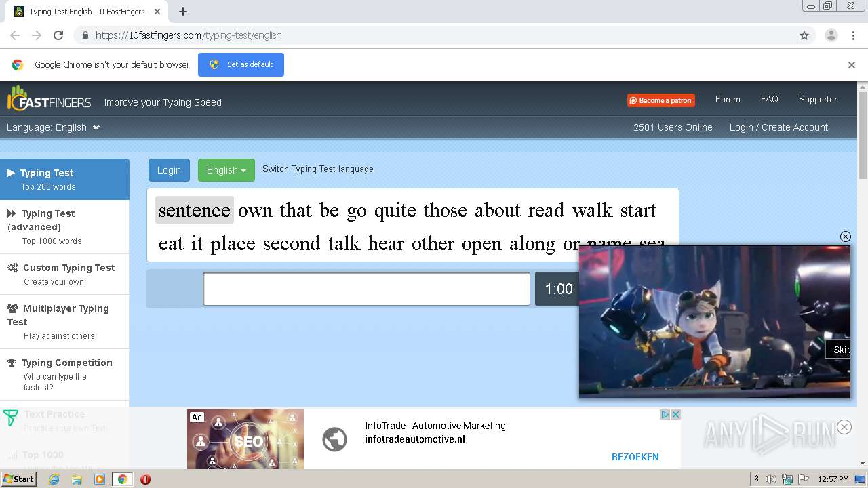Screen dimensions: 868x488
Task: Select Typing Test Top 200 words
Action: click(x=64, y=180)
